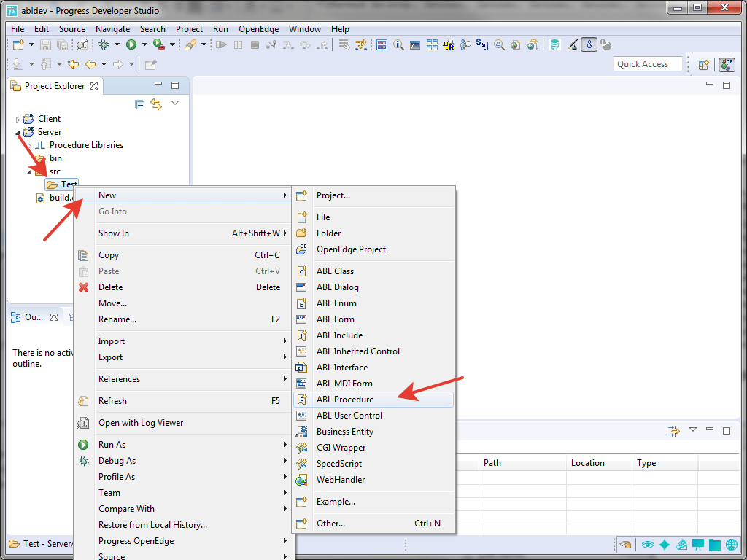Choose ABL Class from the New submenu
The width and height of the screenshot is (747, 560).
coord(373,271)
